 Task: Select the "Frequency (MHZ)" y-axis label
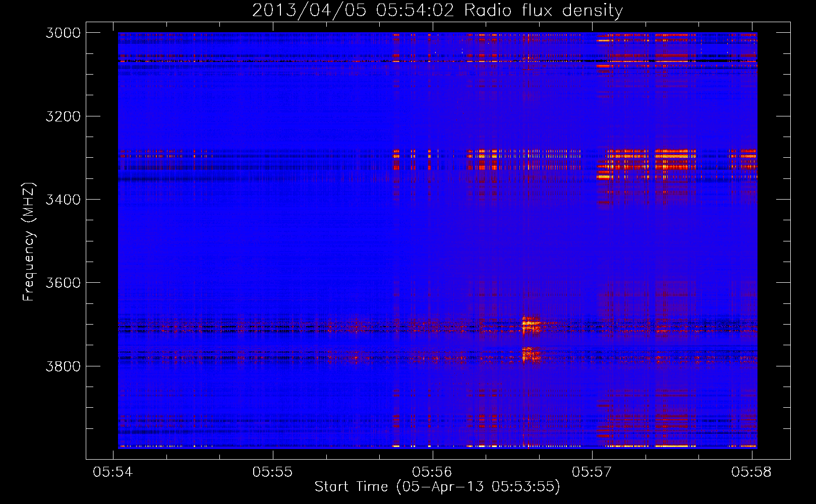click(29, 242)
